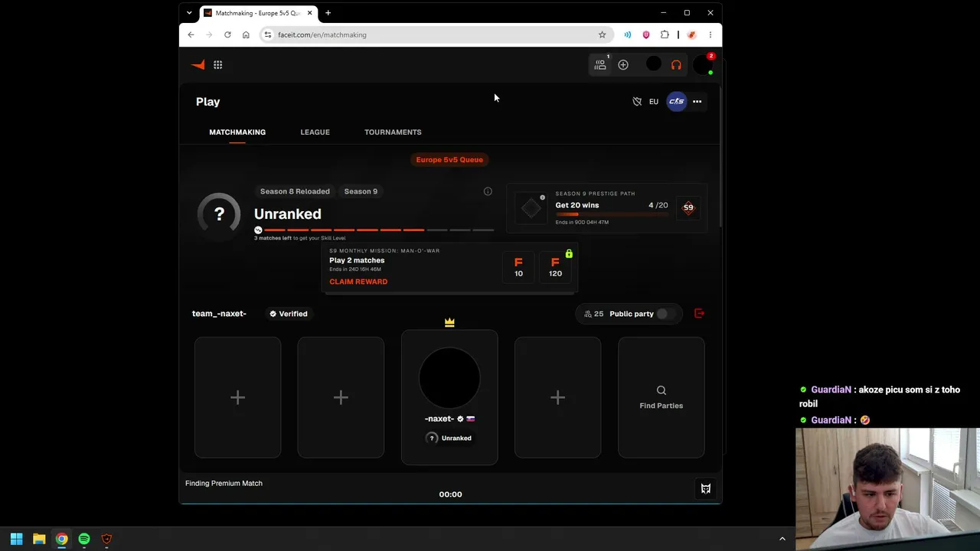Open the tab search dropdown arrow
Screen dimensions: 980x551
189,13
